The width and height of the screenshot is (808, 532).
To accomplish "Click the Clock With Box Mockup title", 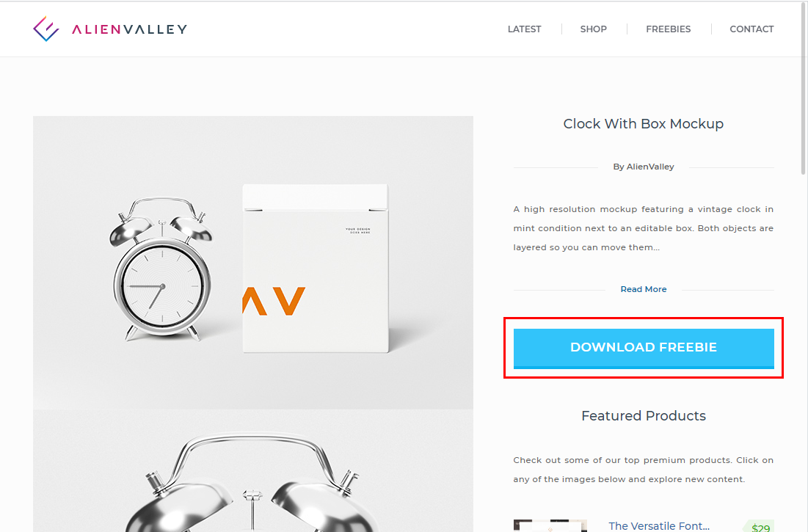I will coord(643,123).
